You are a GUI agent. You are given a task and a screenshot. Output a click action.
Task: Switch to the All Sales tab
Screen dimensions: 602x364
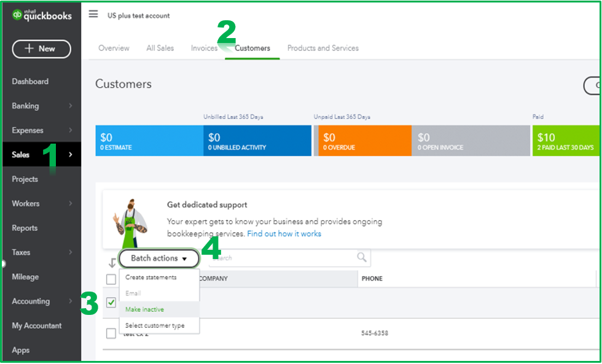tap(160, 48)
